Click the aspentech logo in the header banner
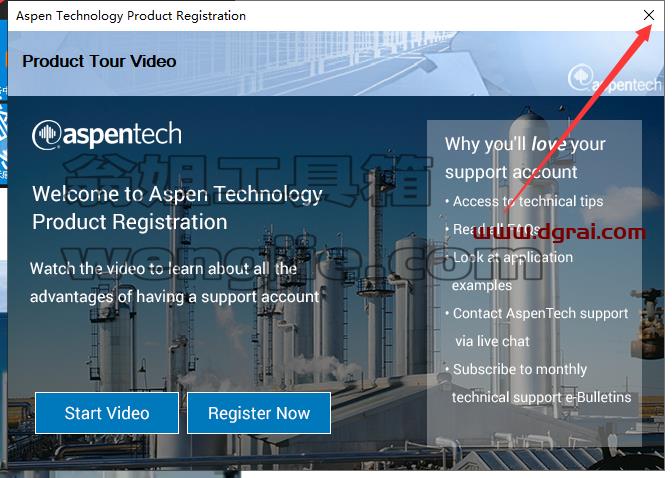672x478 pixels. coord(615,79)
